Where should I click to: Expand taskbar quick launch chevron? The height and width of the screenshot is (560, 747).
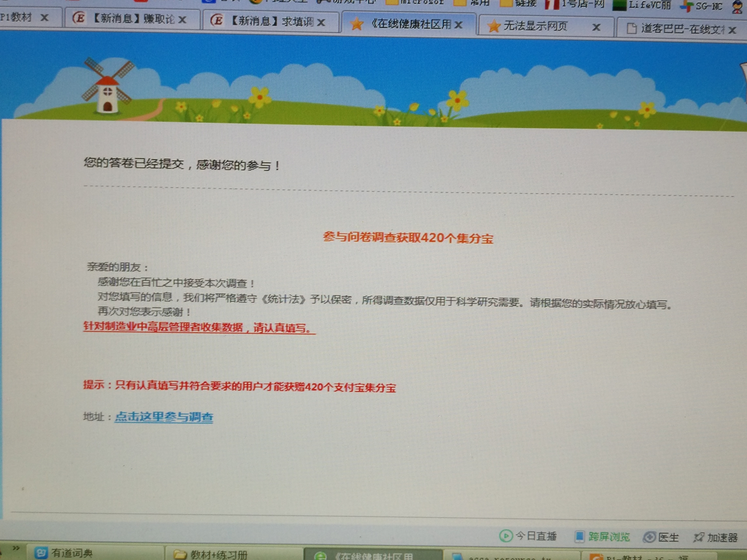coord(16,548)
